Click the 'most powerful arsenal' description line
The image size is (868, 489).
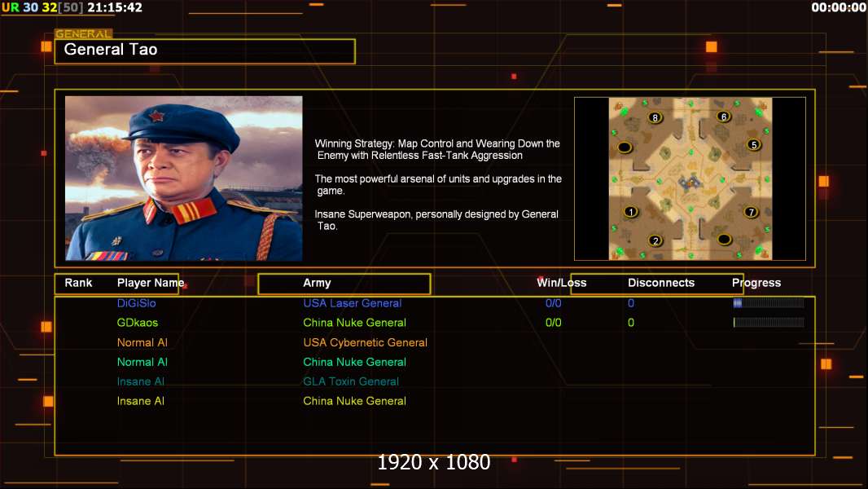[x=438, y=184]
